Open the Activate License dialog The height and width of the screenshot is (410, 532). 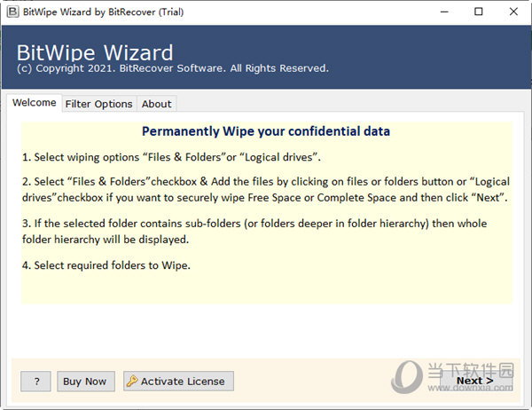(x=178, y=381)
